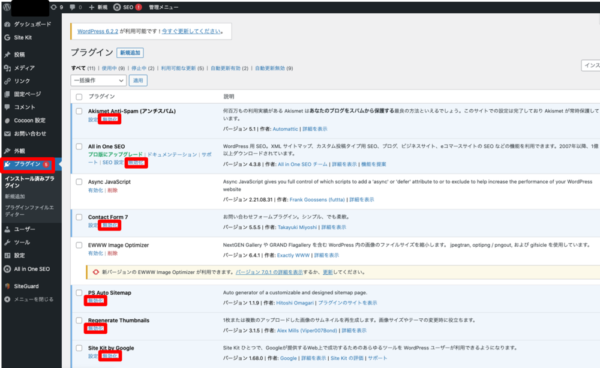Filter plugins by 停止中 (2)
This screenshot has height=368, width=600.
(143, 68)
